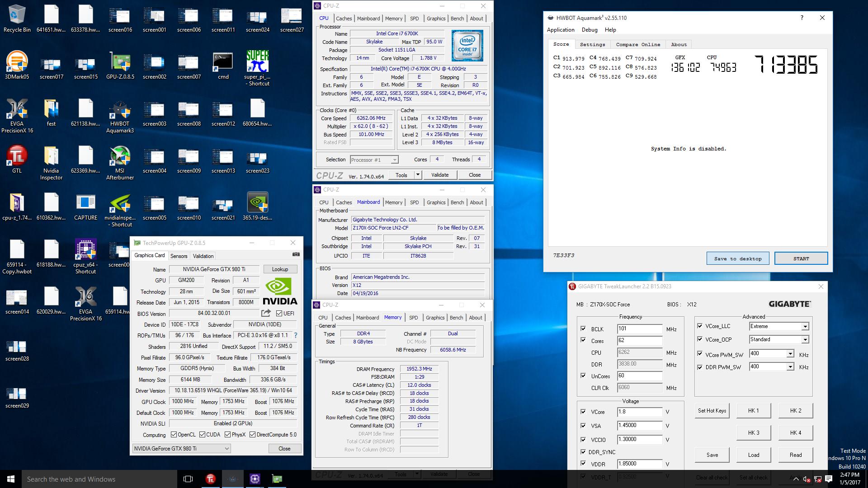
Task: Click the Aquamark help question mark
Action: coord(802,18)
